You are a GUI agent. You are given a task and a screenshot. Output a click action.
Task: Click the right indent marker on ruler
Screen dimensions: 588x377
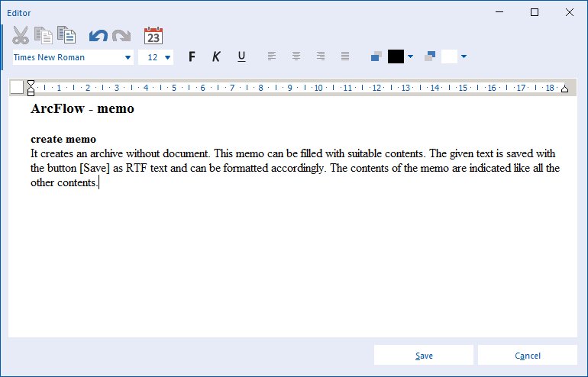[564, 89]
